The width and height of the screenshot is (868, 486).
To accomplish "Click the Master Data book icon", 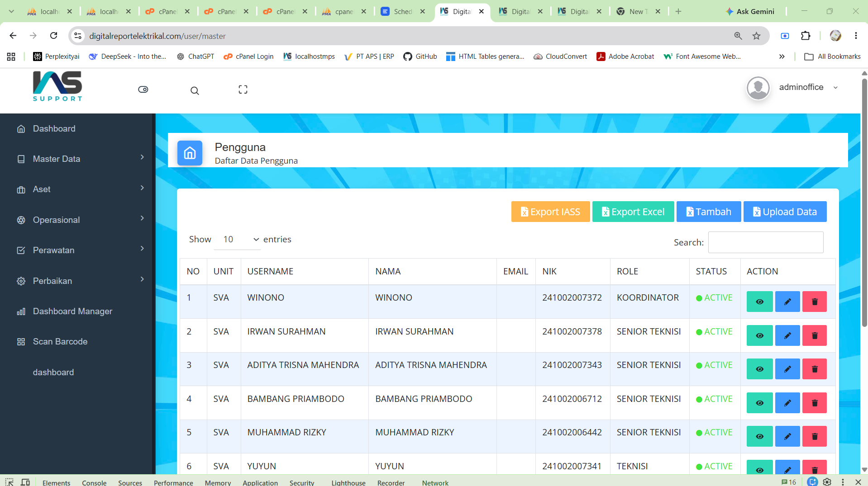I will click(x=21, y=159).
